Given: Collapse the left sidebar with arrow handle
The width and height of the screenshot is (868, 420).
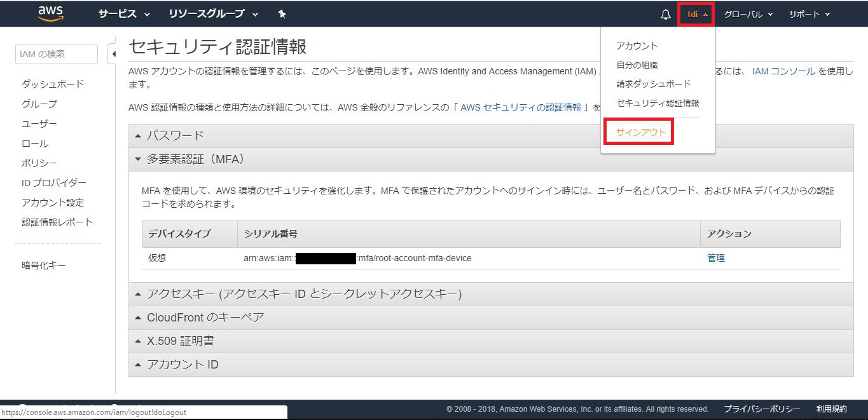Looking at the screenshot, I should point(113,54).
